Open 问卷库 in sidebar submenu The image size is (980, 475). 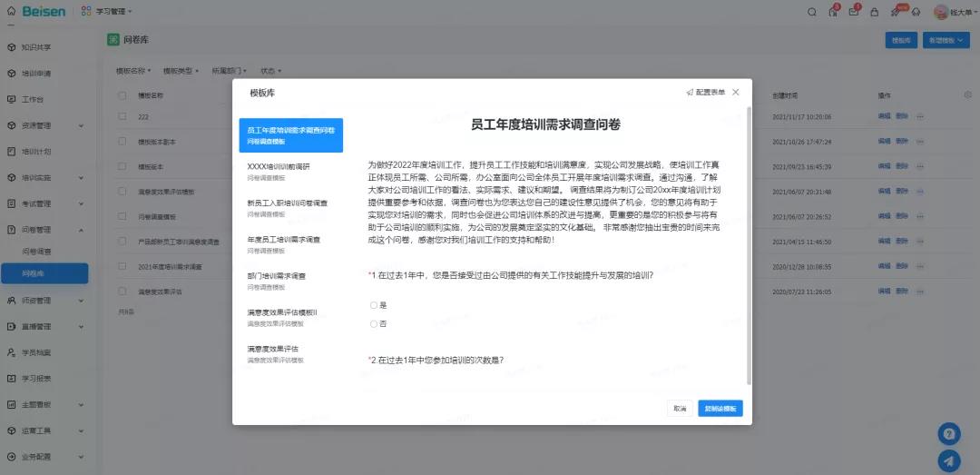tap(45, 273)
